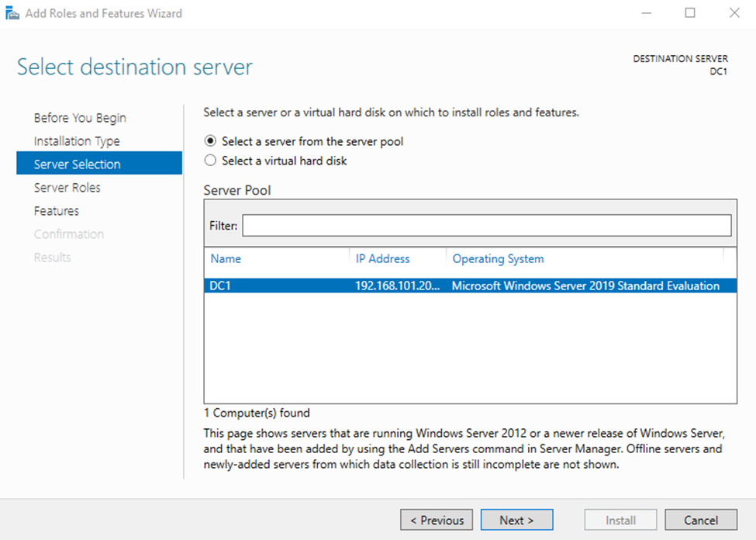This screenshot has width=756, height=540.
Task: Maximize the wizard window
Action: 690,13
